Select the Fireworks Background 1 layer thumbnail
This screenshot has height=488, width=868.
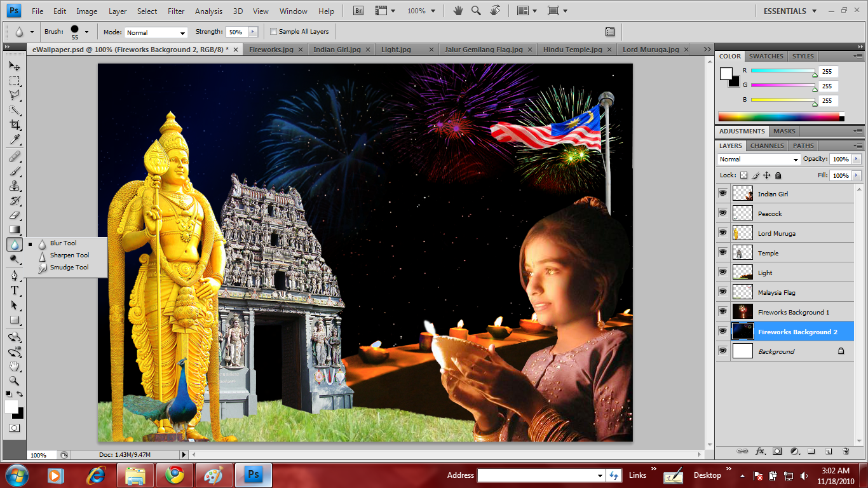point(742,311)
